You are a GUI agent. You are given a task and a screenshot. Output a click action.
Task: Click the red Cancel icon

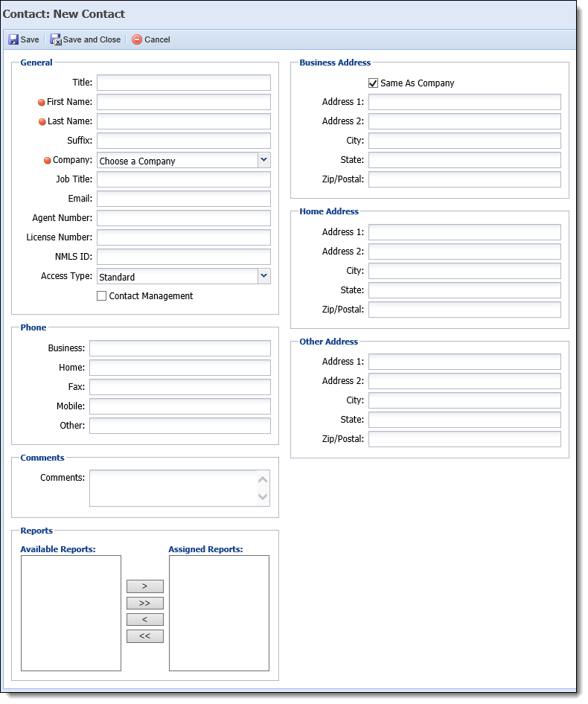(x=137, y=39)
